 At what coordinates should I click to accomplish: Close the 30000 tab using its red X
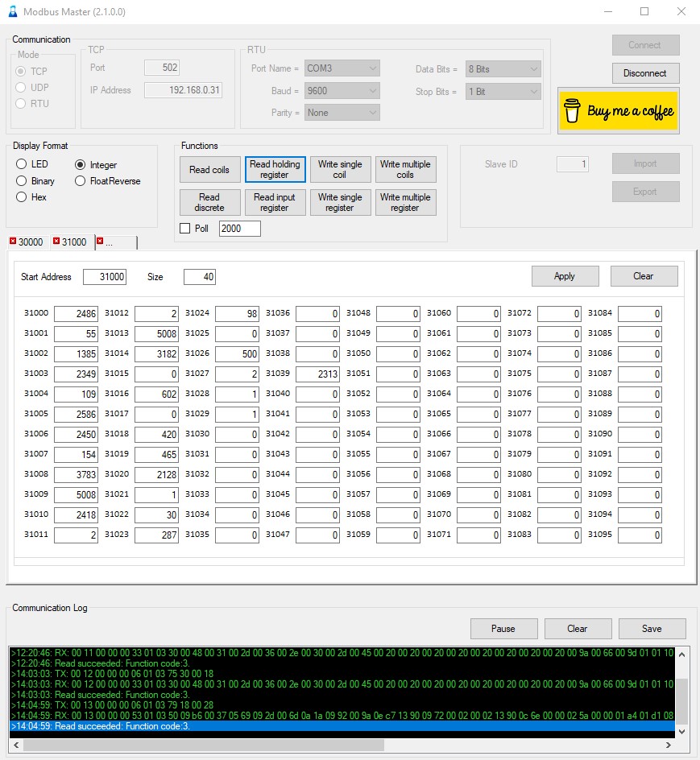12,242
